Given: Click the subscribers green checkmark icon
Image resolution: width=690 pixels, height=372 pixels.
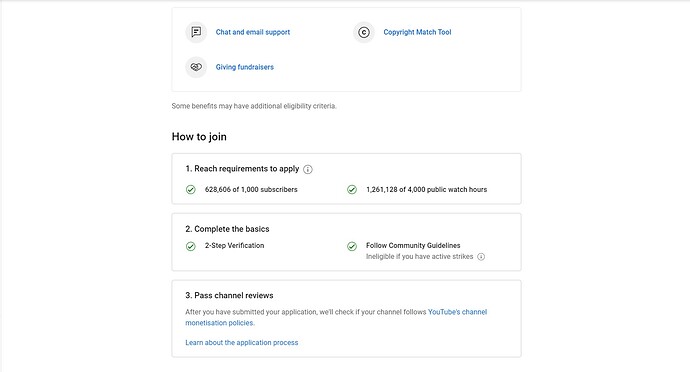Looking at the screenshot, I should (x=191, y=190).
